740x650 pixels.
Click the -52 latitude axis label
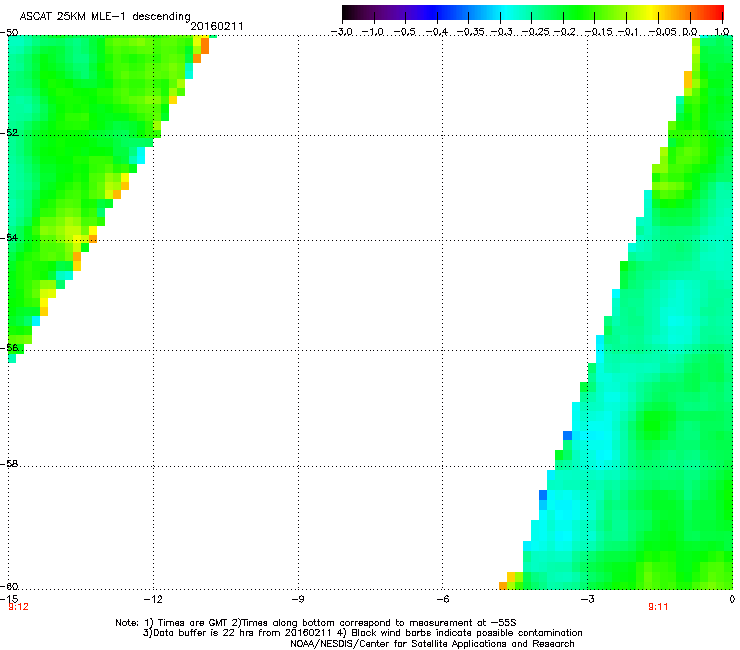[9, 133]
